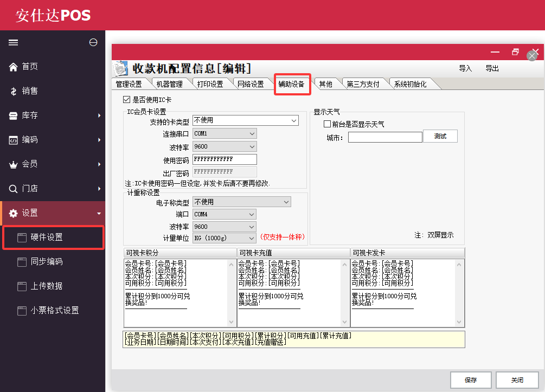Open 小票格式设置 submenu item
Screen dimensions: 545x392
coord(54,310)
